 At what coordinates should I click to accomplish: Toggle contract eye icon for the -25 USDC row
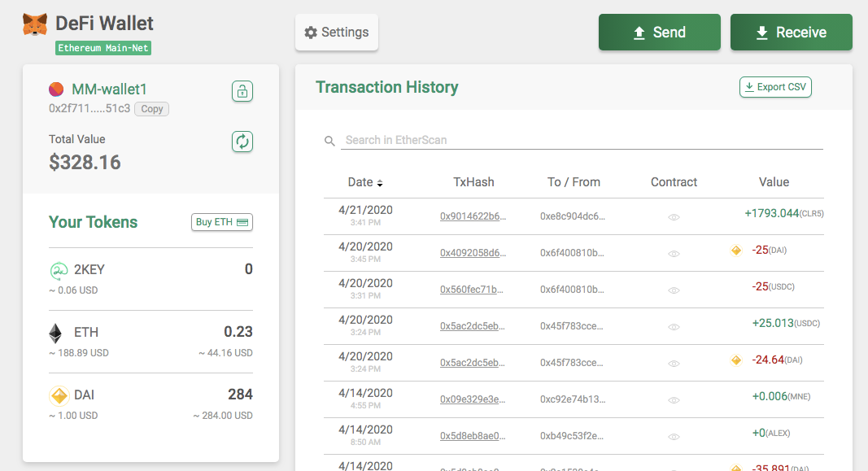click(674, 290)
